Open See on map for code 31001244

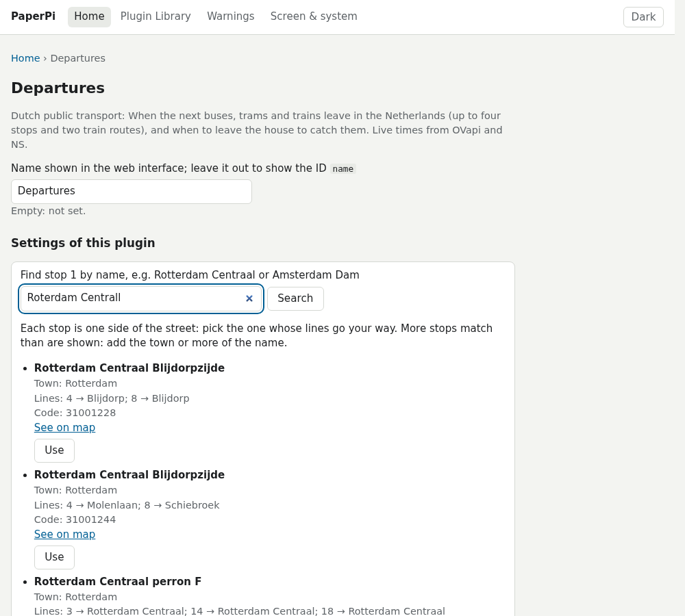64,535
